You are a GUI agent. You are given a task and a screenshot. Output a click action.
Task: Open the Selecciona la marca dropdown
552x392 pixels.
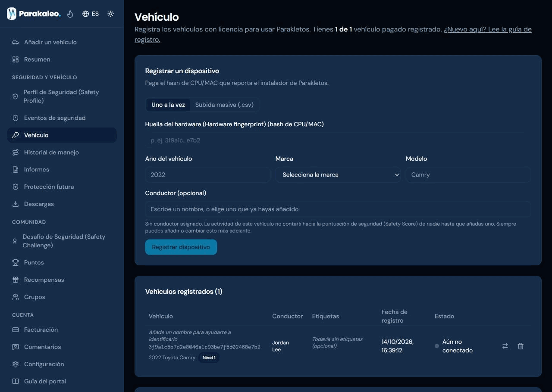[338, 175]
